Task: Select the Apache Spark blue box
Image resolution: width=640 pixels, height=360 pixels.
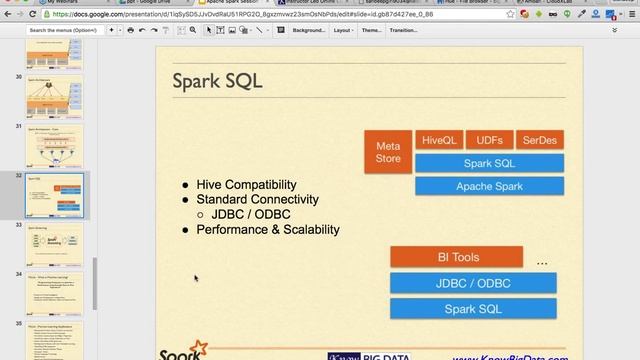Action: (489, 186)
